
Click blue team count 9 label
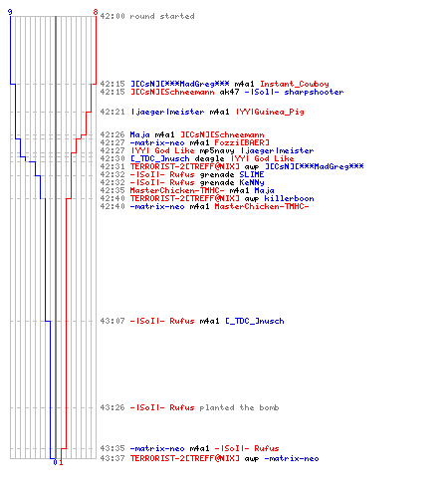click(x=10, y=12)
